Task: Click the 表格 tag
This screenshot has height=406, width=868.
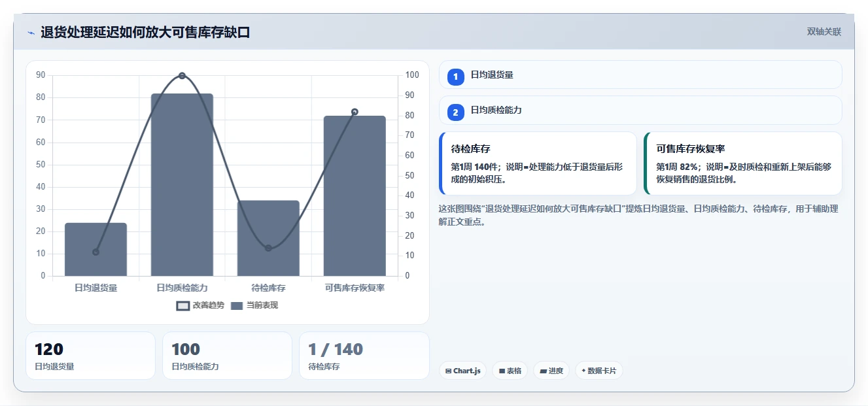Action: point(510,371)
